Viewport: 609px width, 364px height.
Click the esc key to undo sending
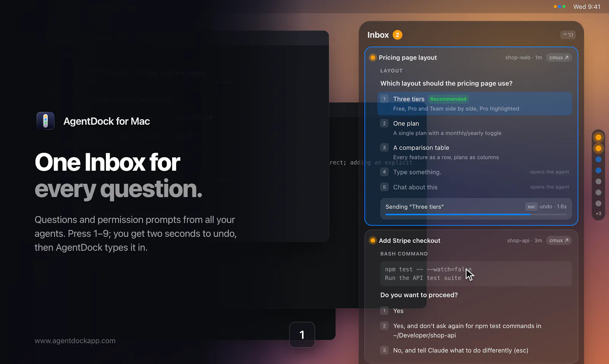point(531,207)
